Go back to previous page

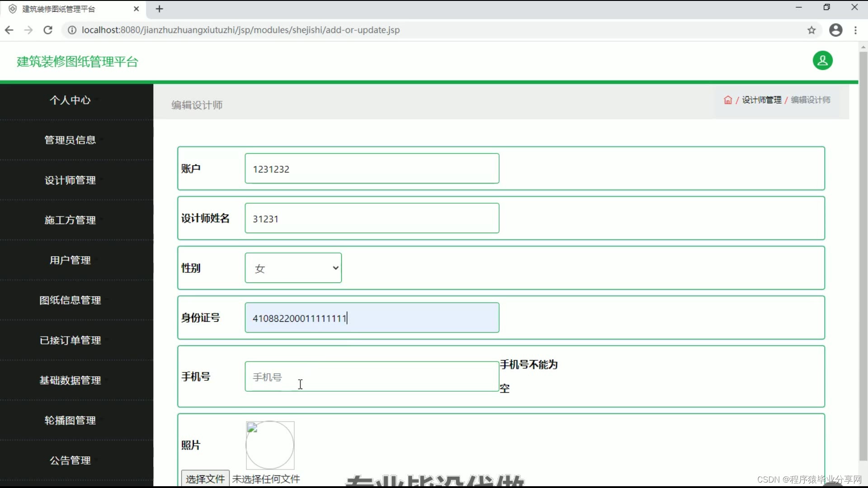click(x=9, y=30)
